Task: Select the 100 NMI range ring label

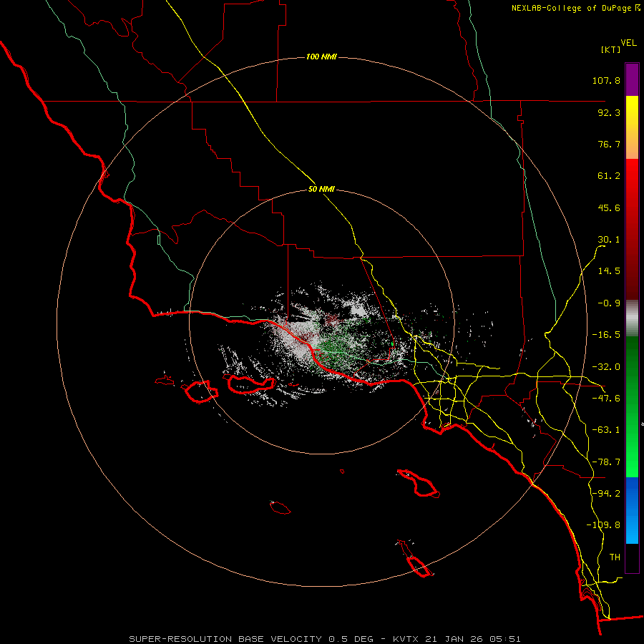Action: [321, 57]
